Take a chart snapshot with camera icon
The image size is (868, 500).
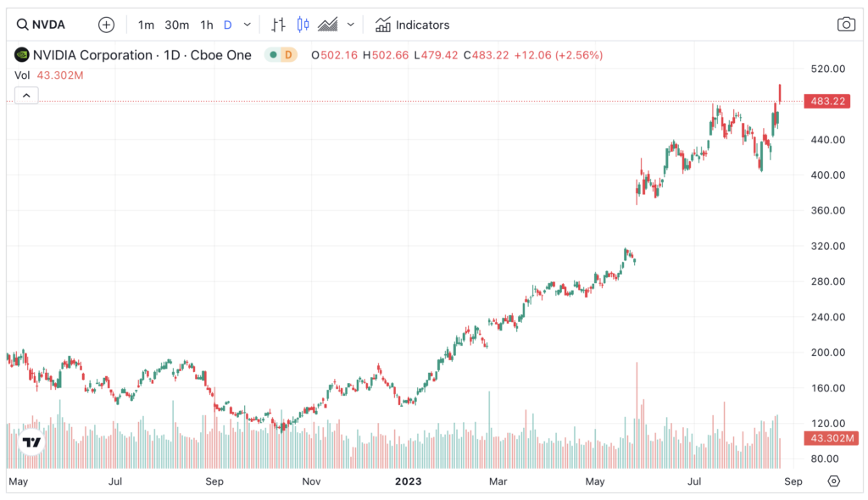(x=846, y=25)
